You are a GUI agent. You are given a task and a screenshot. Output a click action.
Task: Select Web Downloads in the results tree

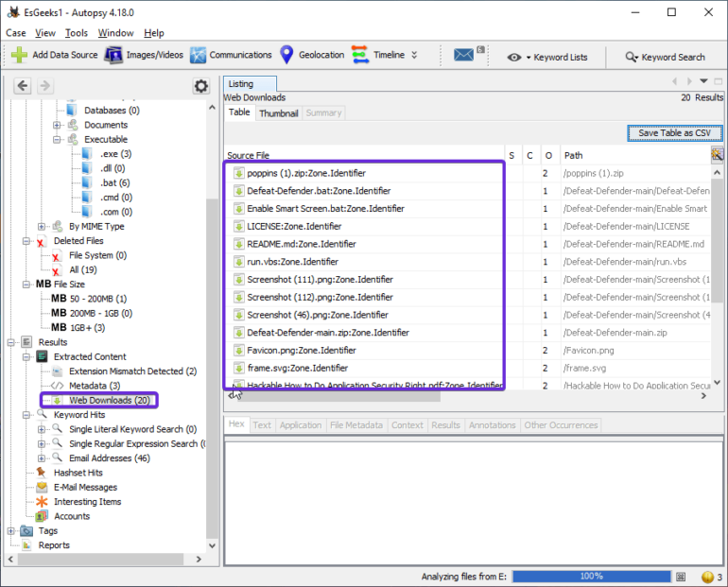click(109, 400)
